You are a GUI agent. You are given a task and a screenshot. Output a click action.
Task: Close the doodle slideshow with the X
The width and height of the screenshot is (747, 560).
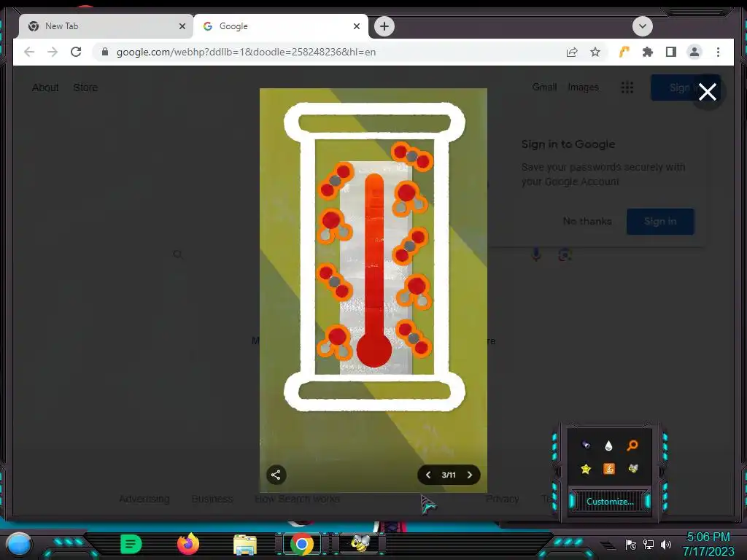pyautogui.click(x=708, y=91)
